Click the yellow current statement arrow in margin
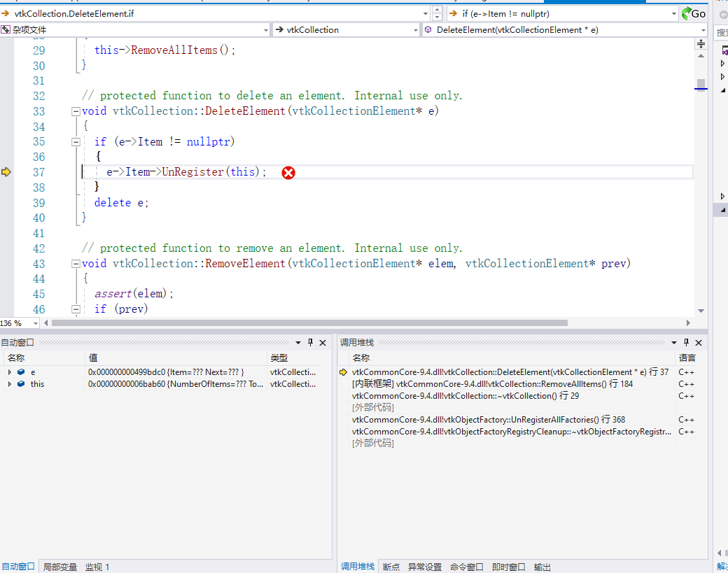Viewport: 728px width, 573px height. coord(6,172)
